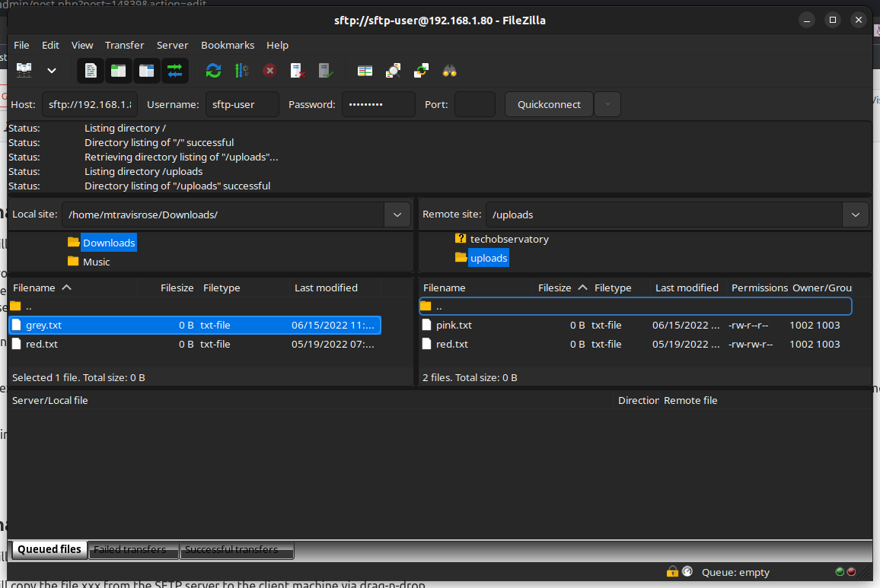The image size is (880, 588).
Task: Open the local site path dropdown
Action: coord(397,215)
